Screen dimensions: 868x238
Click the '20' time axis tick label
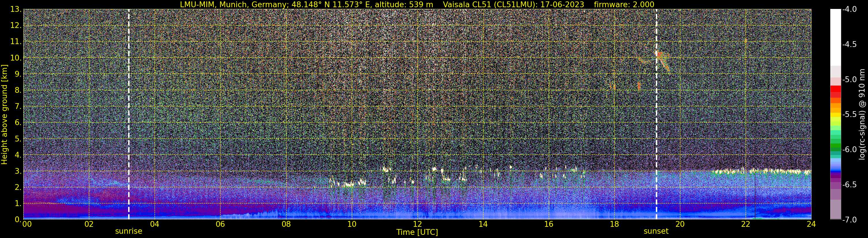click(x=680, y=224)
